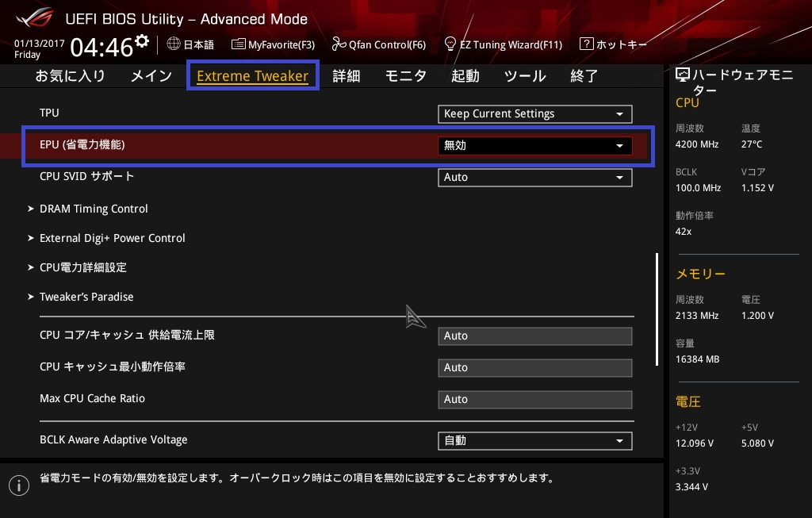
Task: Click the 5.080 V reading
Action: click(x=757, y=443)
